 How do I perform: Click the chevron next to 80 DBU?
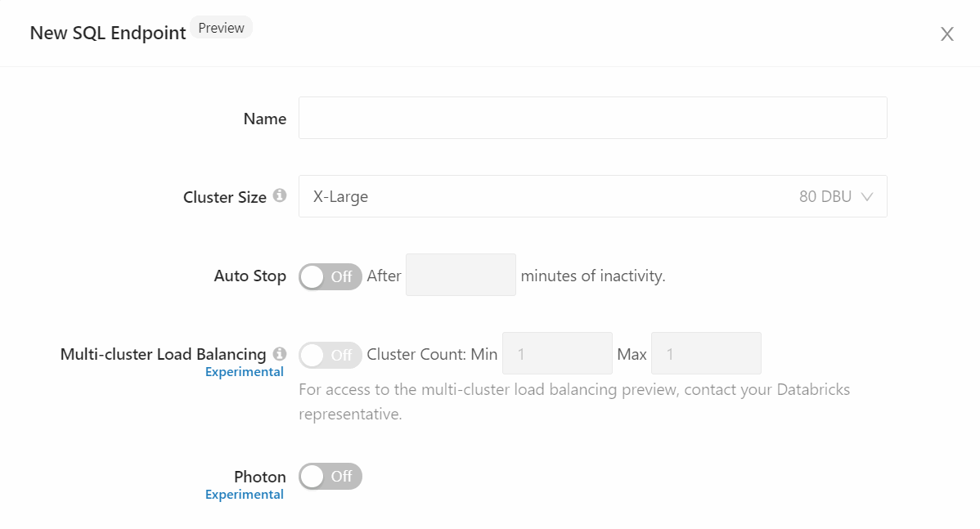click(865, 196)
